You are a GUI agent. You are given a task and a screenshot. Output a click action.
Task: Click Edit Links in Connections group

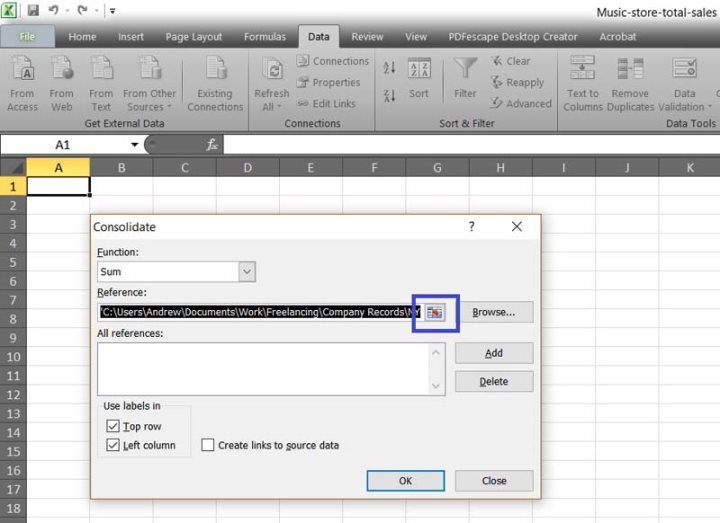(326, 104)
